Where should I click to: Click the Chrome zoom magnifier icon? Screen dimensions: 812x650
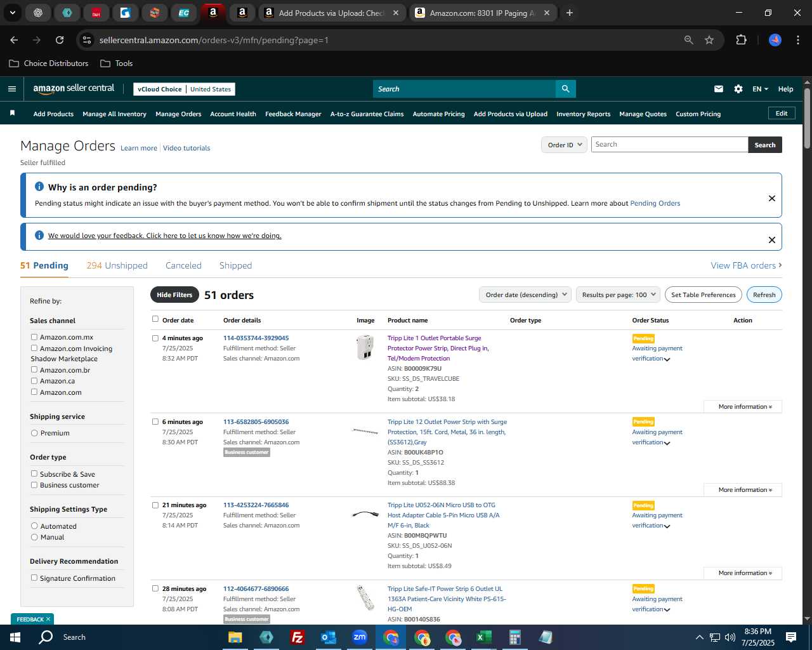pyautogui.click(x=689, y=40)
